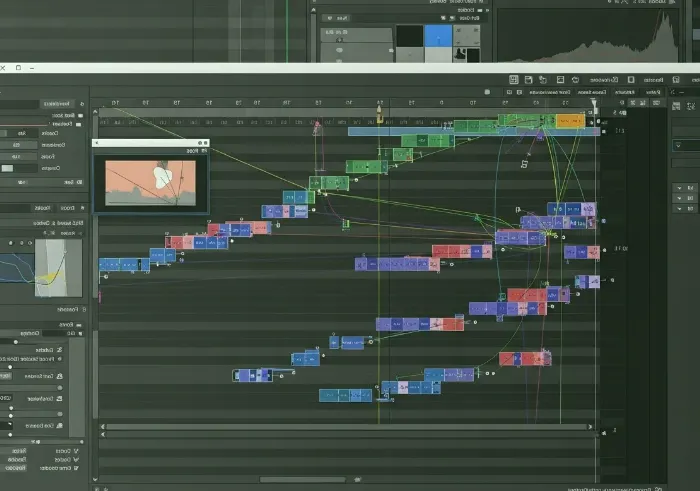The image size is (700, 491).
Task: Toggle the second checkbox under the left panel's top button
Action: [79, 124]
